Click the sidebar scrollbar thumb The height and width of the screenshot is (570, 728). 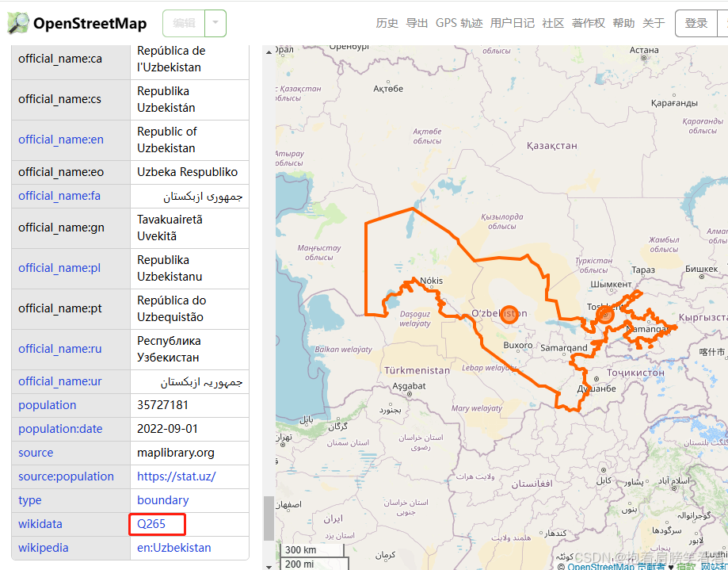coord(269,518)
